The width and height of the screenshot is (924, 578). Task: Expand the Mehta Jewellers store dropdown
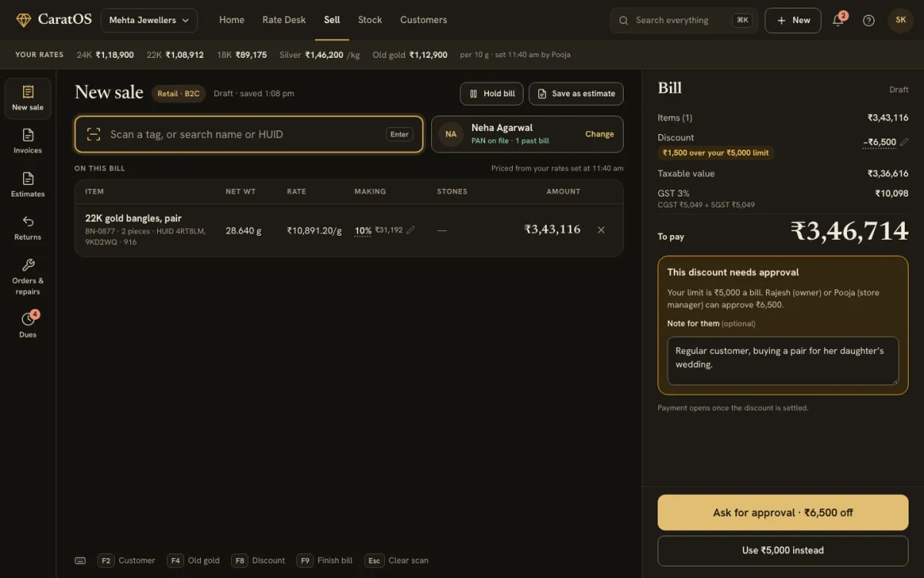(149, 21)
